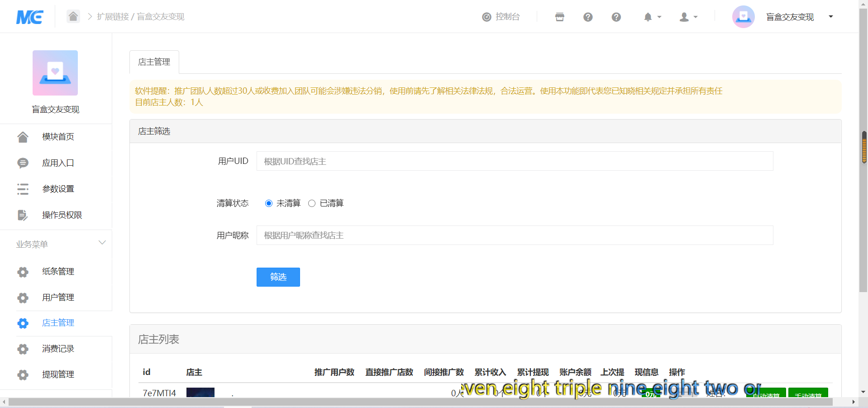Expand the 盲盒交友变现 account dropdown arrow
The image size is (868, 408).
(x=830, y=17)
